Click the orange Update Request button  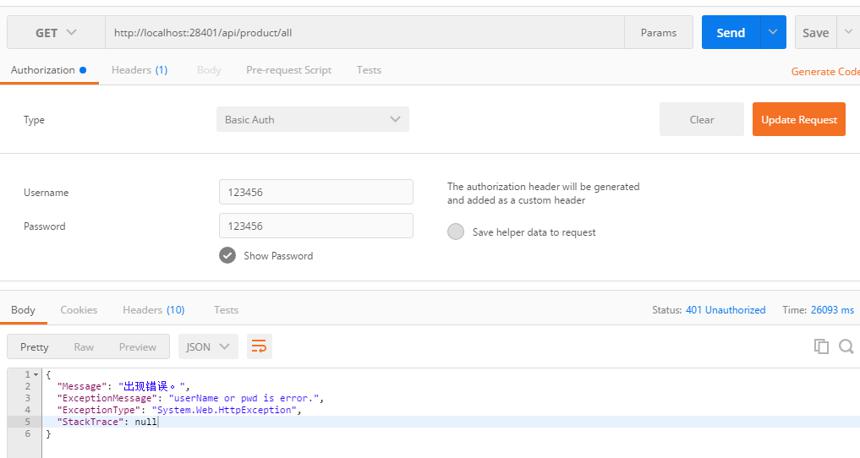pyautogui.click(x=799, y=119)
